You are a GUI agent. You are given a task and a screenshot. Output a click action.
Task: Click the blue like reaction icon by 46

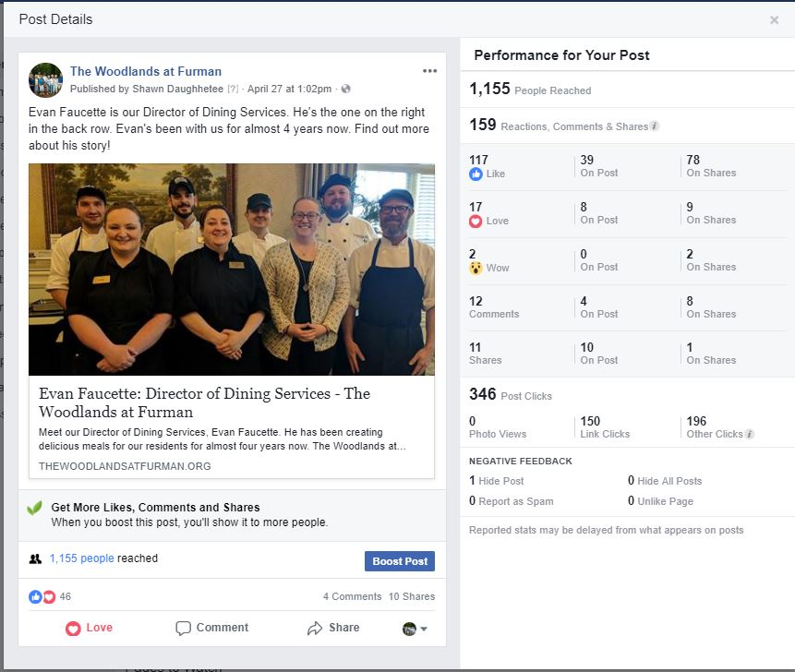35,596
